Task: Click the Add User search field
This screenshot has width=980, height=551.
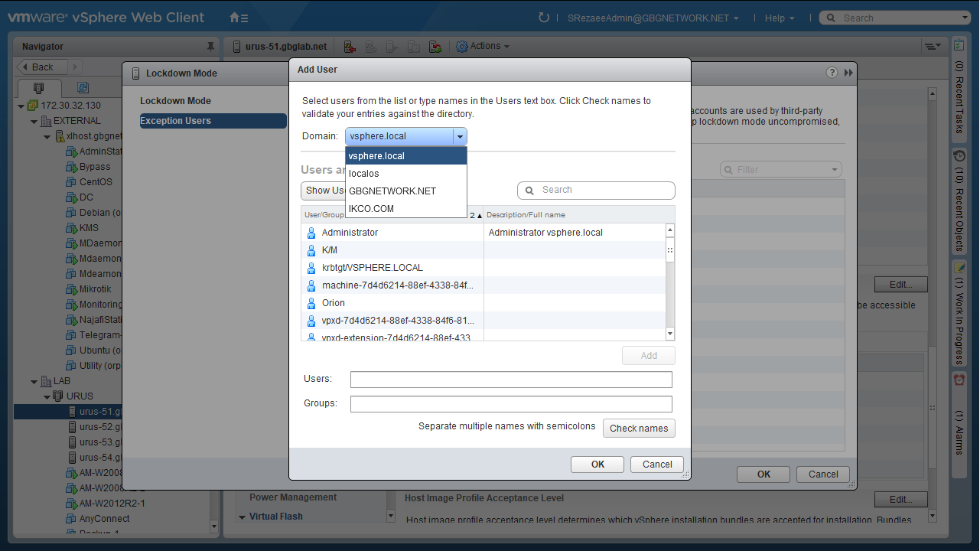Action: 596,191
